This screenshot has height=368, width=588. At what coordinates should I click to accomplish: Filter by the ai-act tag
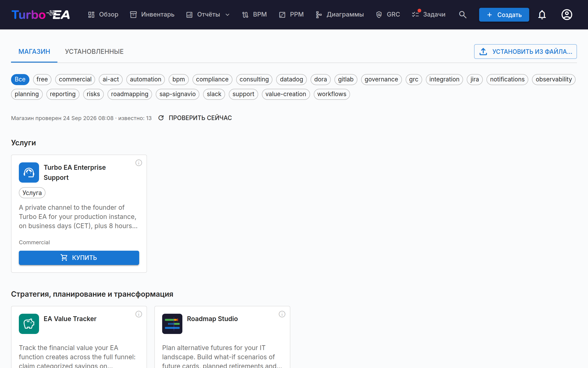click(110, 80)
